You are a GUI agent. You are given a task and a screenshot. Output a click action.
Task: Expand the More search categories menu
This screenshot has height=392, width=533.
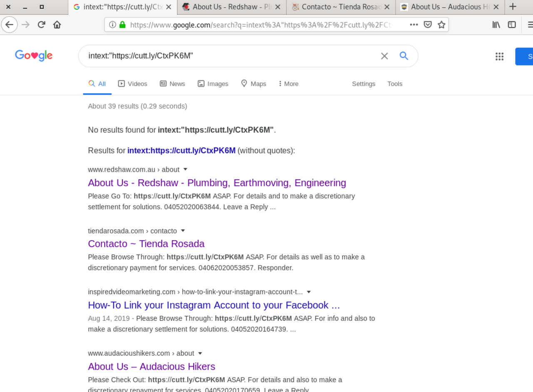pyautogui.click(x=289, y=84)
